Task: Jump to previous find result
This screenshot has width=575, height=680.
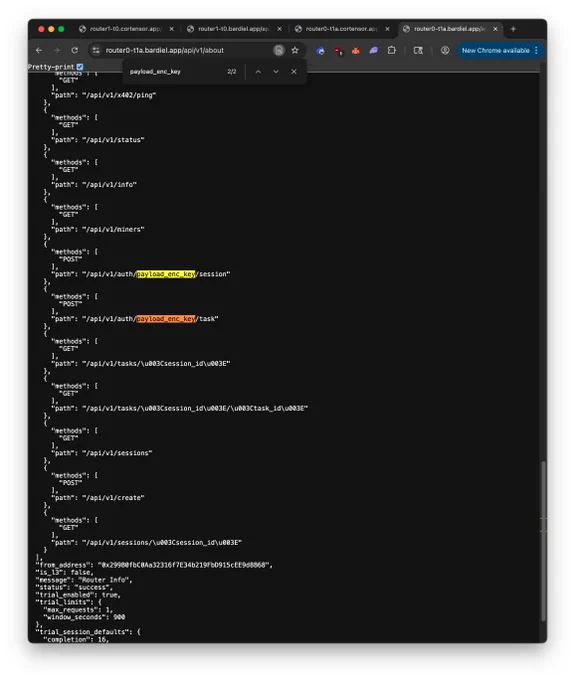Action: click(258, 72)
